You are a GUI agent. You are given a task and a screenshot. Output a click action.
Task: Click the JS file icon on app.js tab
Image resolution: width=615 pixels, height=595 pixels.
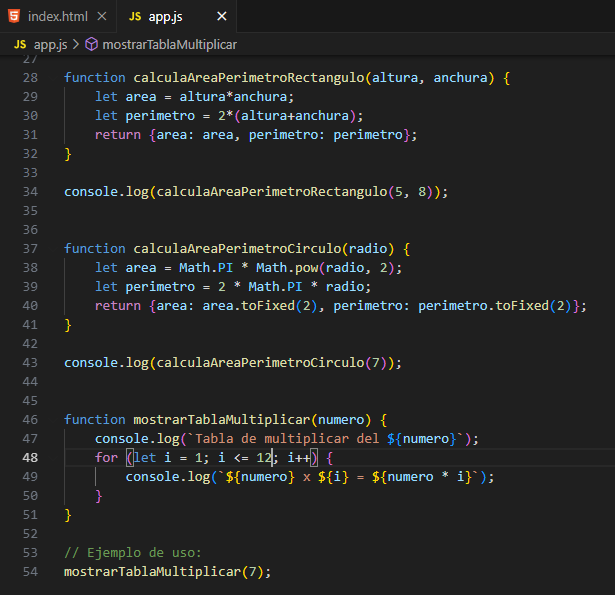pyautogui.click(x=134, y=17)
